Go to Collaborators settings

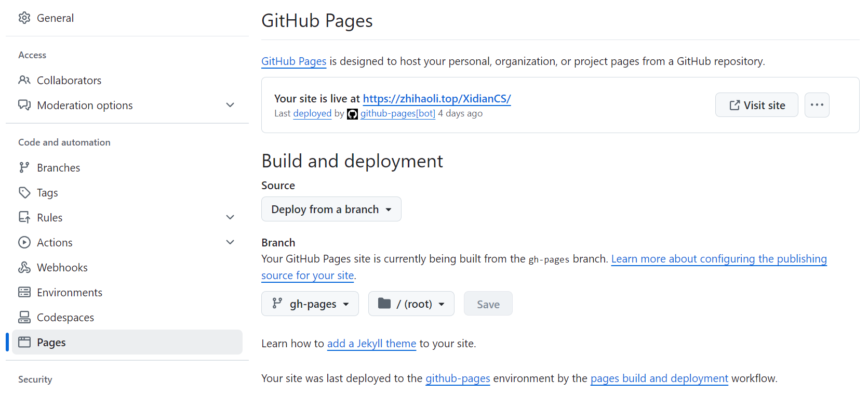tap(127, 80)
